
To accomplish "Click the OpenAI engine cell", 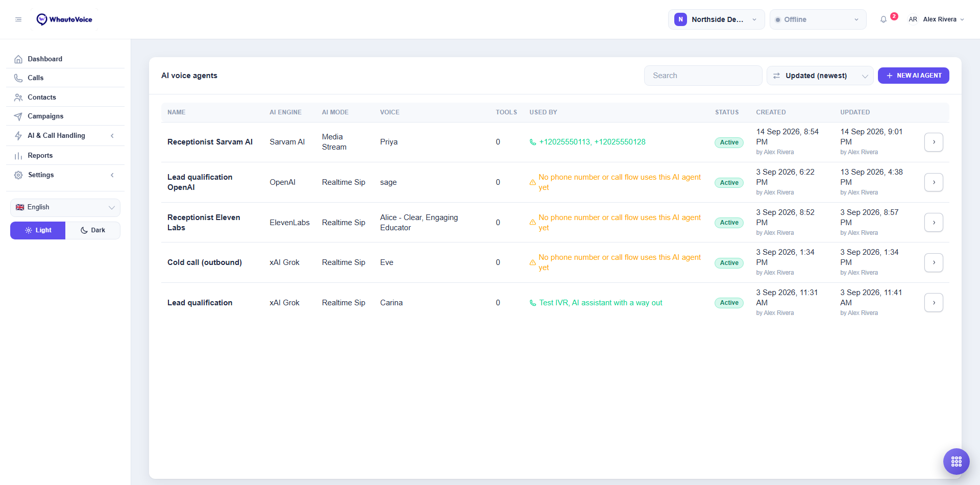I will pyautogui.click(x=282, y=182).
